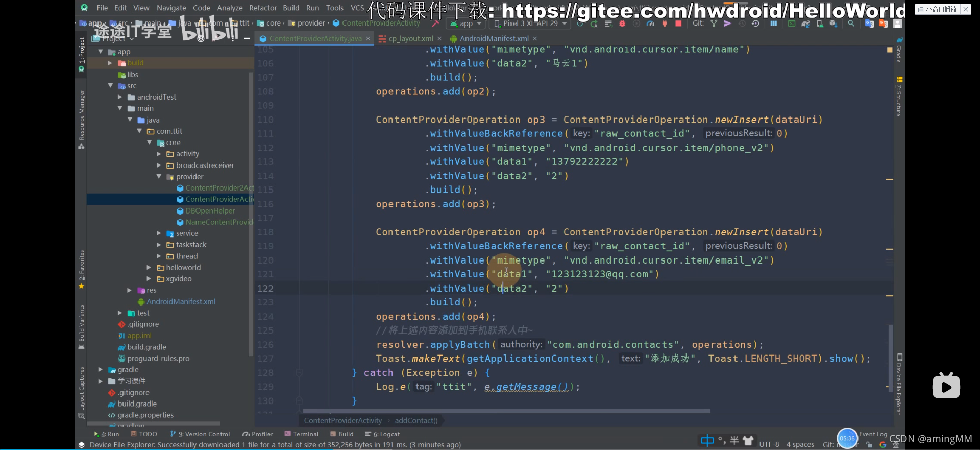
Task: Click the hammer Make Project icon
Action: pos(435,23)
